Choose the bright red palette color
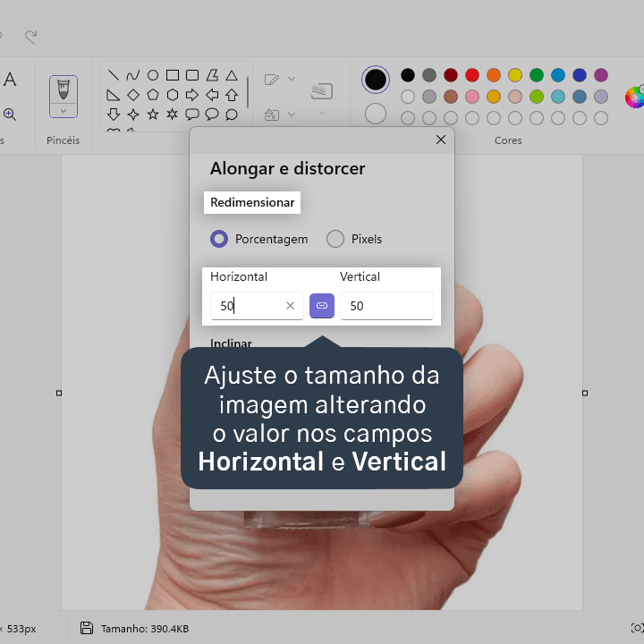Image resolution: width=644 pixels, height=644 pixels. pyautogui.click(x=472, y=75)
